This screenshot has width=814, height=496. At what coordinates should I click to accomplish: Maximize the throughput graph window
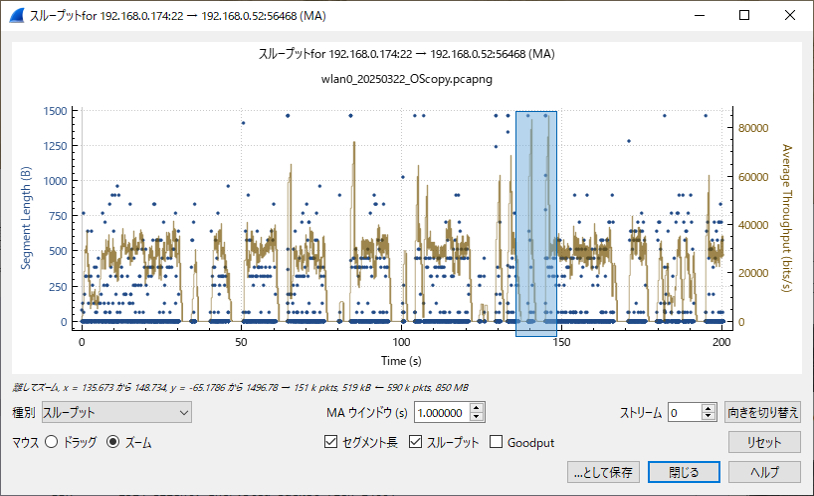tap(744, 16)
